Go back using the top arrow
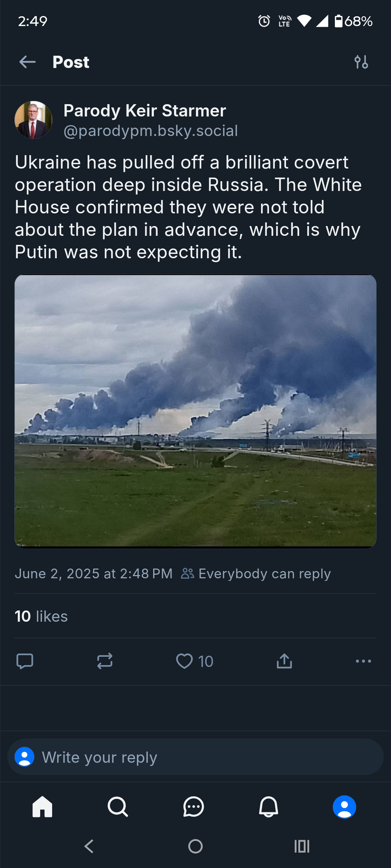Screen dimensions: 391x868 [x=28, y=62]
